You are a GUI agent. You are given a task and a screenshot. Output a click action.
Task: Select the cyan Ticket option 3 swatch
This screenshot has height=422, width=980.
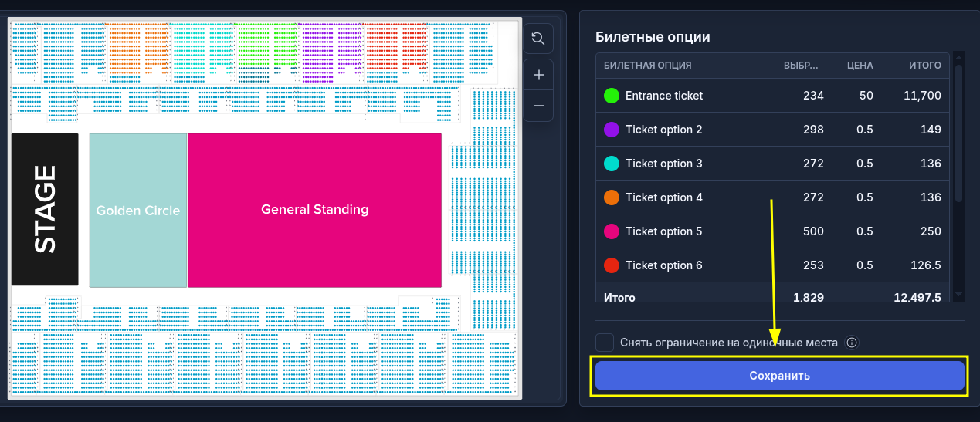pyautogui.click(x=611, y=164)
